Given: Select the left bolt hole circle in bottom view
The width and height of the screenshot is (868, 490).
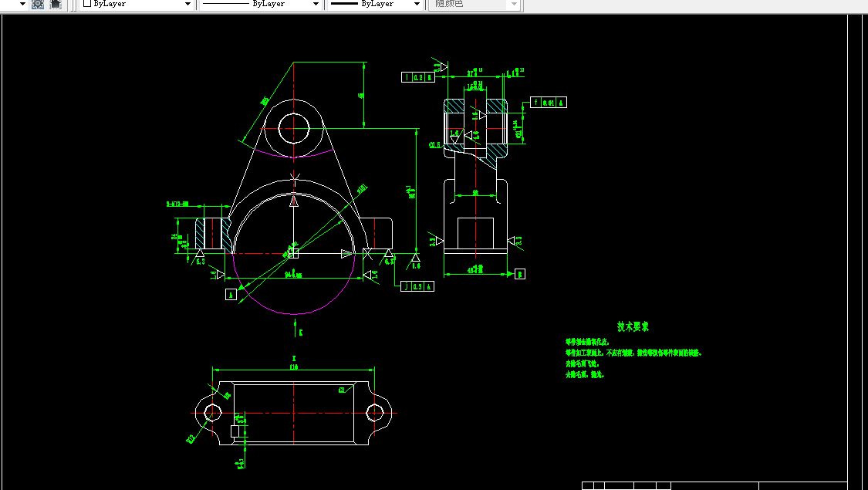Looking at the screenshot, I should click(213, 413).
